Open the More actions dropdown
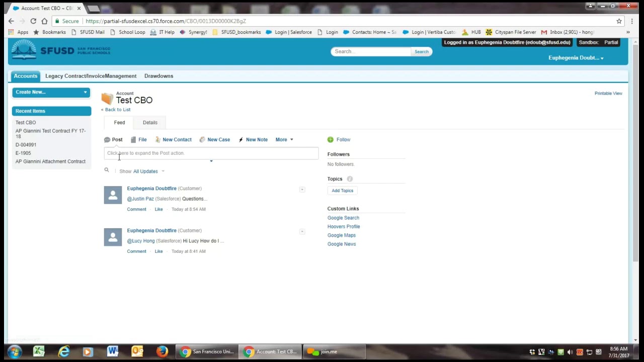This screenshot has height=362, width=644. [284, 140]
